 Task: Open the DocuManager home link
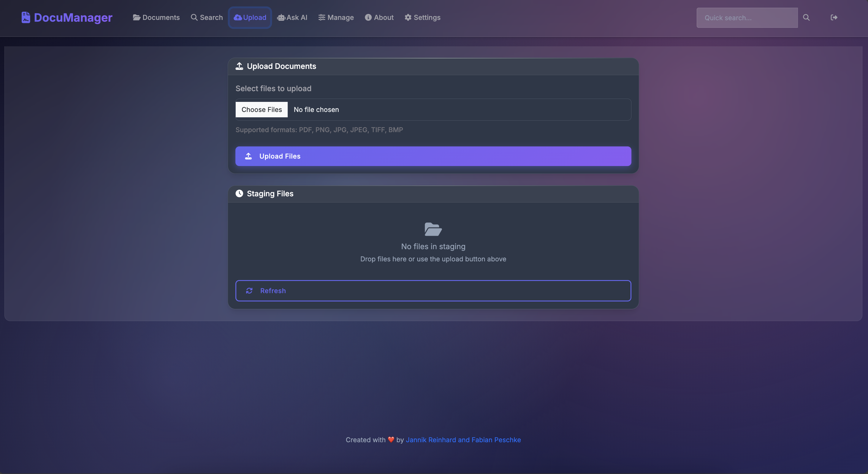click(67, 18)
